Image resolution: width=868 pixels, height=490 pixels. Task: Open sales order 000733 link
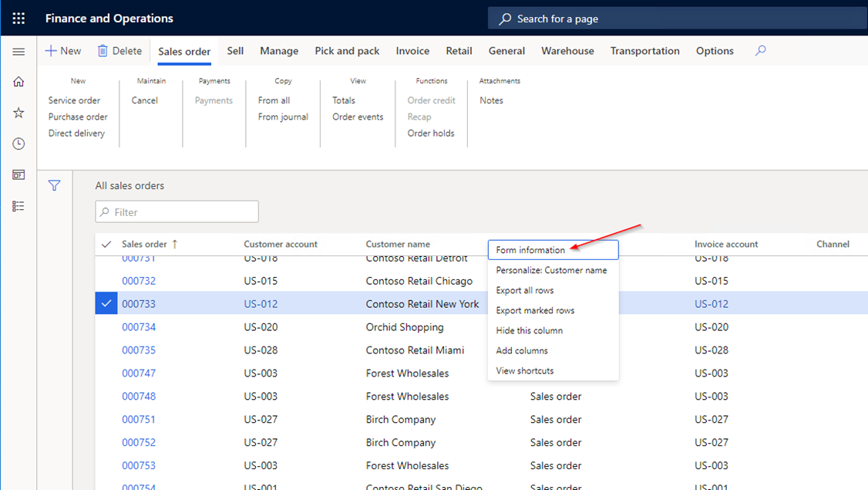[x=139, y=304]
